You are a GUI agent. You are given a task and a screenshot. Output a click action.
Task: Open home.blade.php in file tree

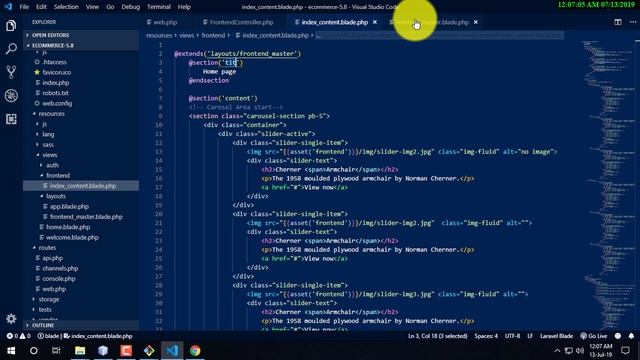68,227
